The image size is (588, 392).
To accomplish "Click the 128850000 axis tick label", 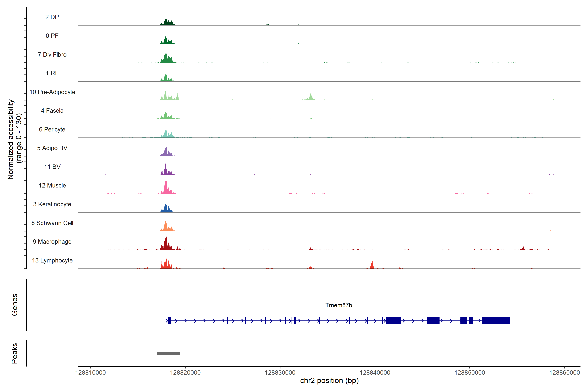I will point(469,373).
